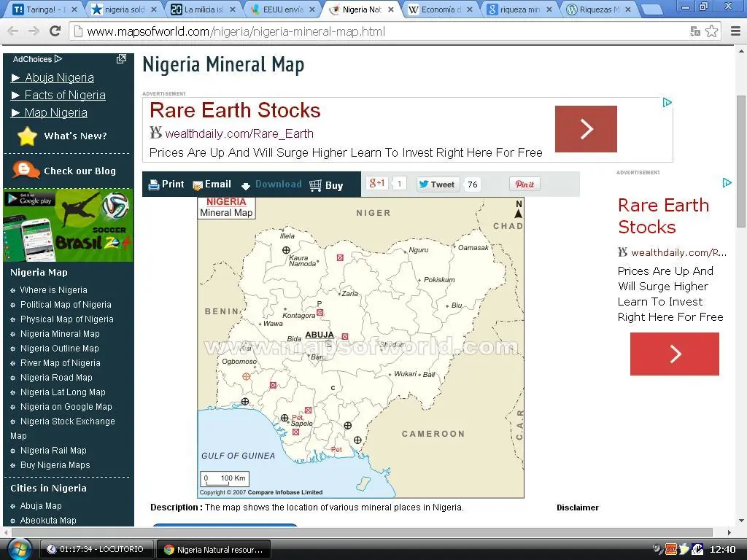Screen dimensions: 747x560
Task: Switch to the riqueza min Google tab
Action: click(x=519, y=9)
